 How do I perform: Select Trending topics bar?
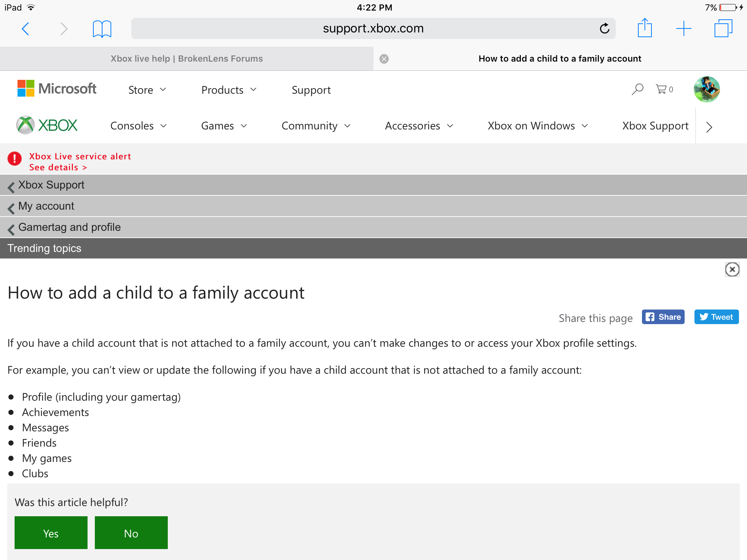point(373,248)
